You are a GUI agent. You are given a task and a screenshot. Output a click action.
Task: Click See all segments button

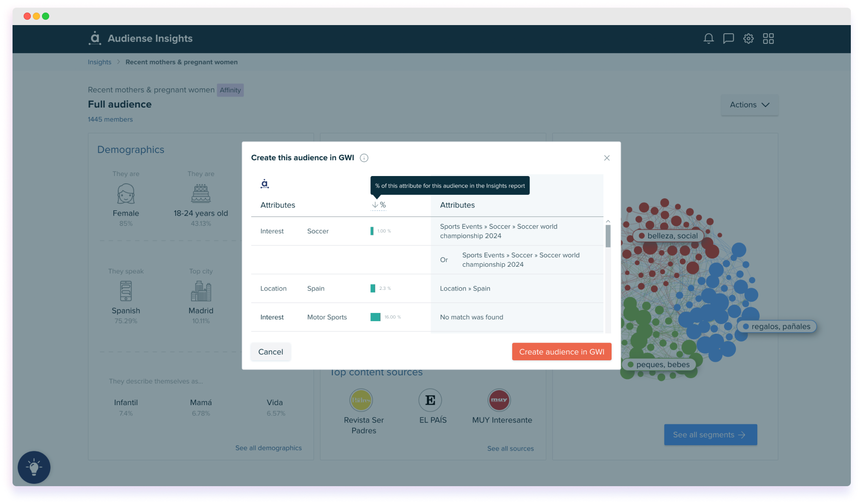pyautogui.click(x=710, y=435)
